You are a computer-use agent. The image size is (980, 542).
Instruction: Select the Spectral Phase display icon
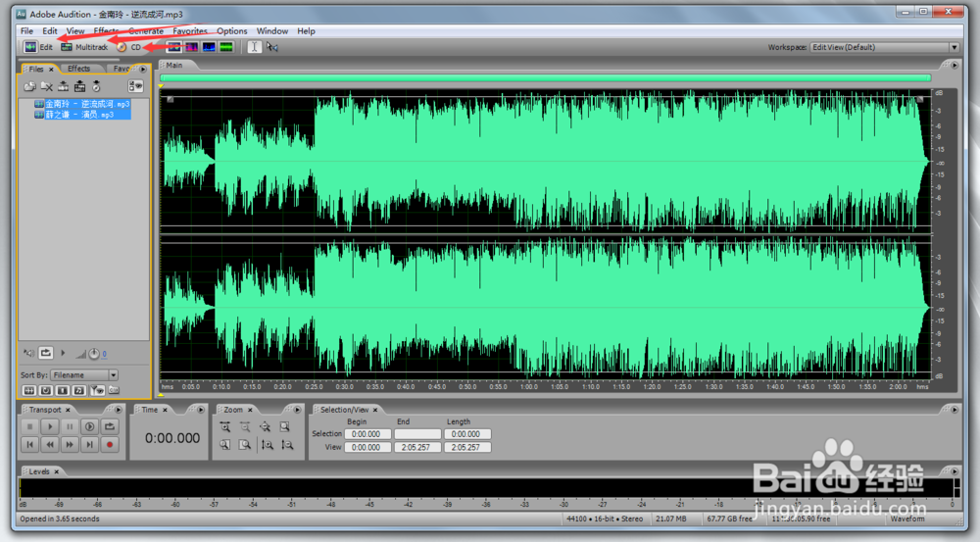(x=226, y=47)
